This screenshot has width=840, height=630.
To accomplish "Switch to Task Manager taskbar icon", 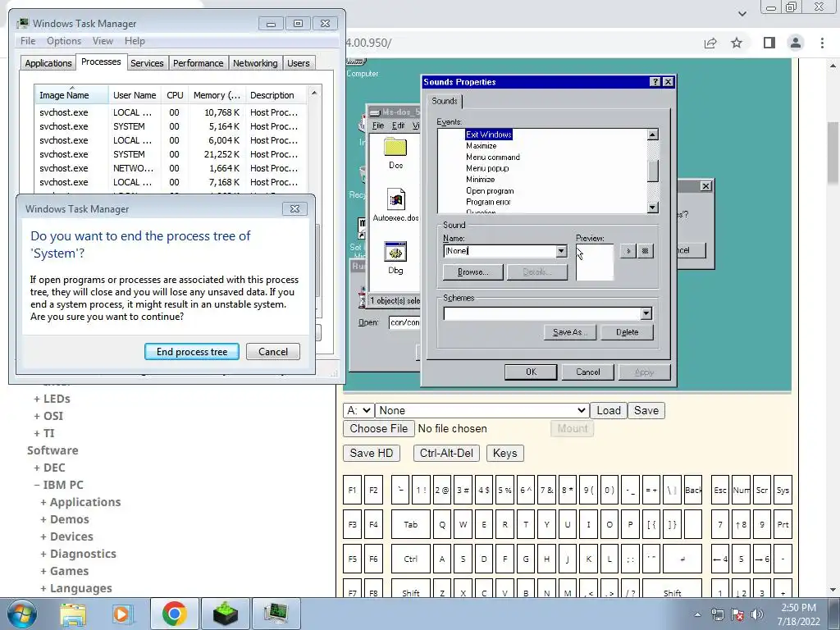I will 276,614.
